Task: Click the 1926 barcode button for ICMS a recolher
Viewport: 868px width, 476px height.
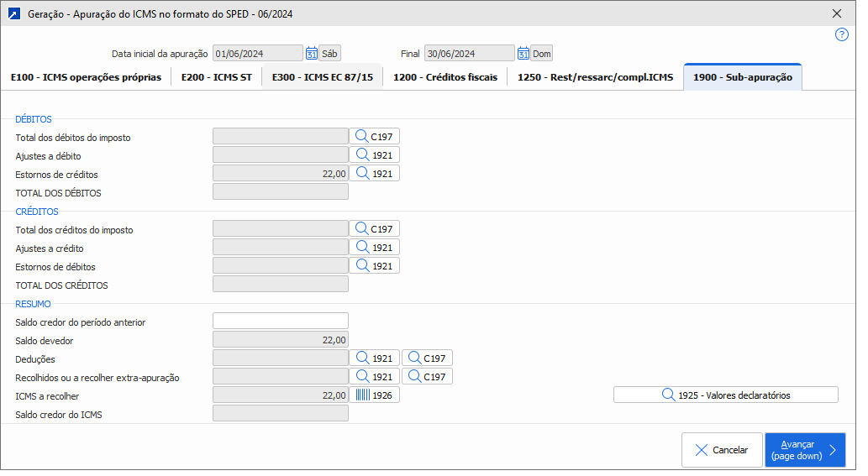Action: click(374, 395)
